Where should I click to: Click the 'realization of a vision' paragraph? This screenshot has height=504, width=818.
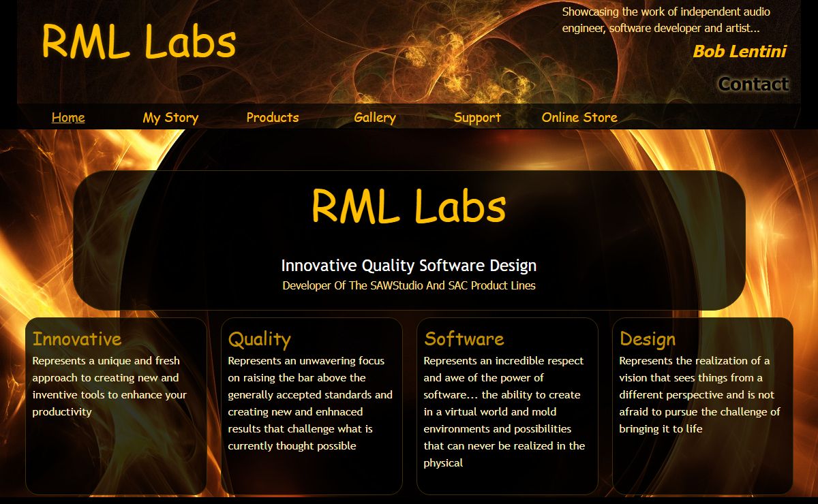[x=700, y=395]
